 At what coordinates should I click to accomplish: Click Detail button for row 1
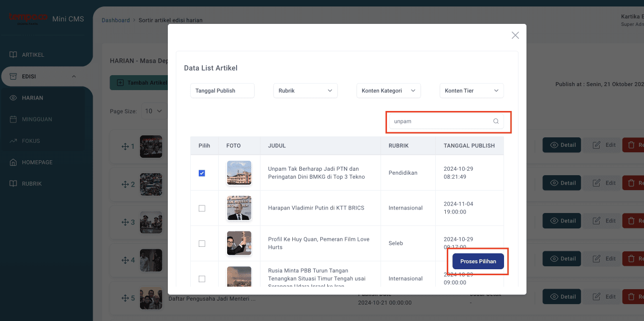click(563, 145)
